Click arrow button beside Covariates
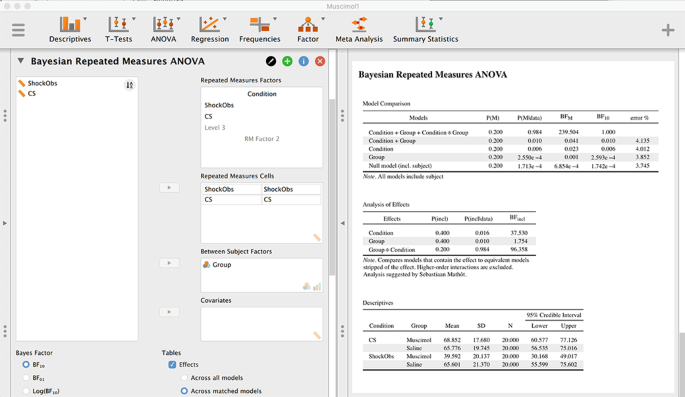The height and width of the screenshot is (397, 685). (169, 312)
